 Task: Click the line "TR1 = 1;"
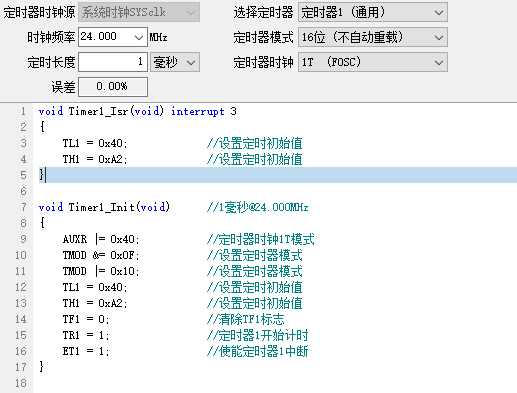(86, 335)
